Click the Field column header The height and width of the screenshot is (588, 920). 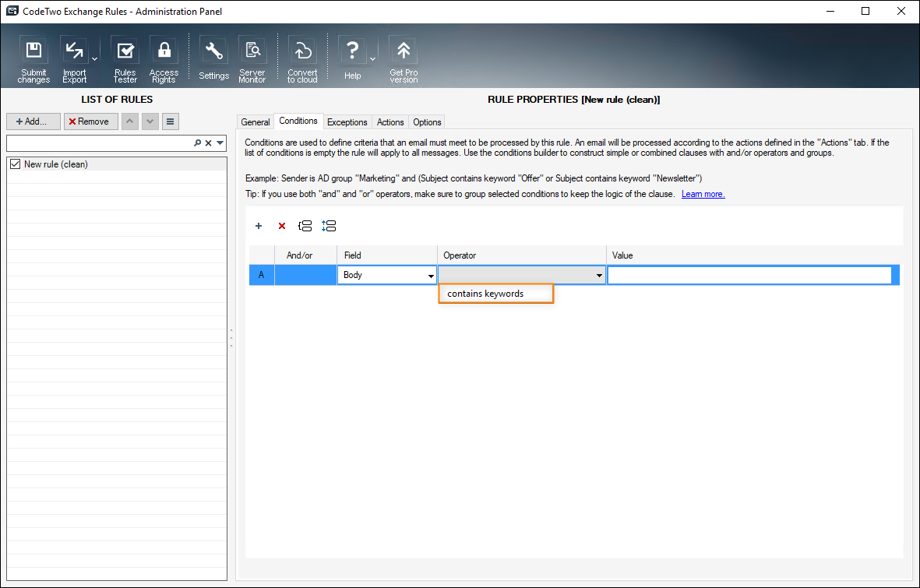tap(387, 255)
